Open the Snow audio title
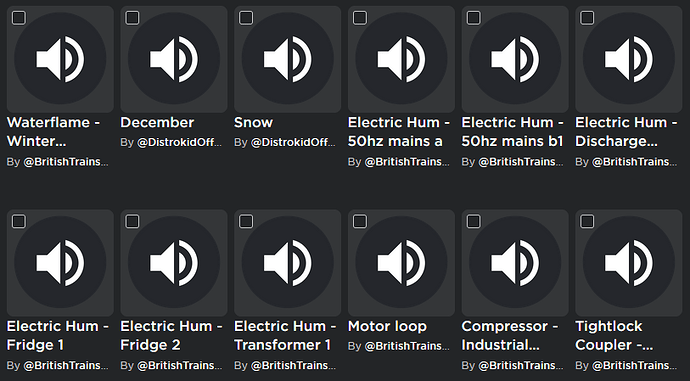Screen dimensions: 690x381 click(x=253, y=122)
